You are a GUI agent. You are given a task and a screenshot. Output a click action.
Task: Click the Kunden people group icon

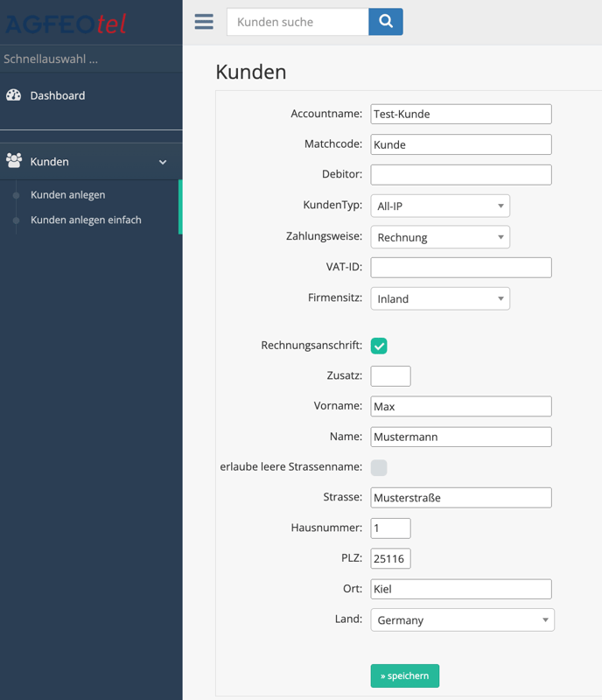[14, 162]
